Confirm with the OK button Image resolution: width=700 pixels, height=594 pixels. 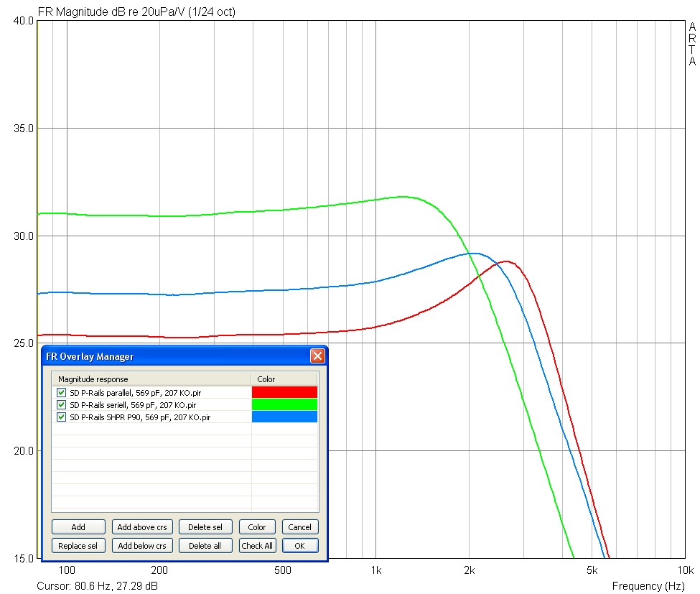point(299,546)
